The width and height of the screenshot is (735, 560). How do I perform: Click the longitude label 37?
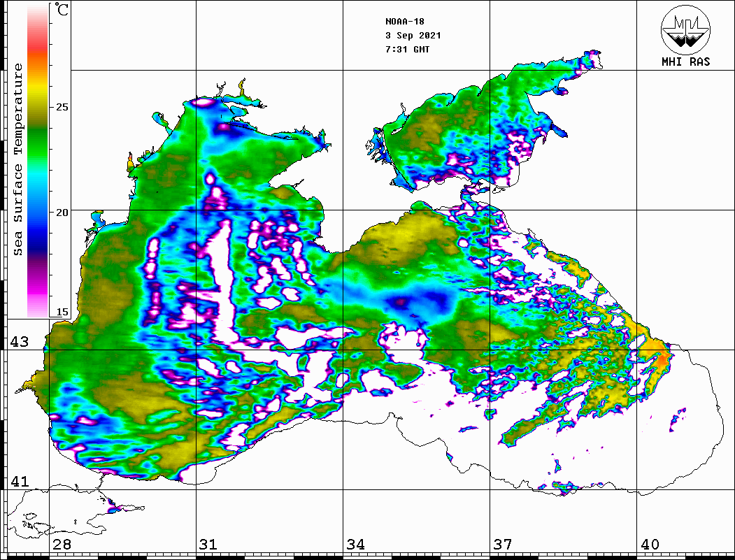tap(503, 544)
